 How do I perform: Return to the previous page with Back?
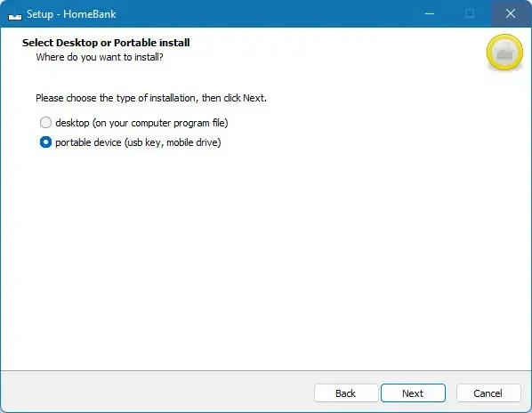point(346,393)
